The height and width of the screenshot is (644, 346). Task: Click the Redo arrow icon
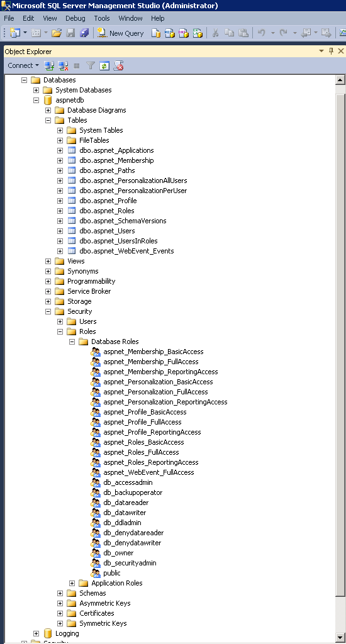click(x=284, y=33)
